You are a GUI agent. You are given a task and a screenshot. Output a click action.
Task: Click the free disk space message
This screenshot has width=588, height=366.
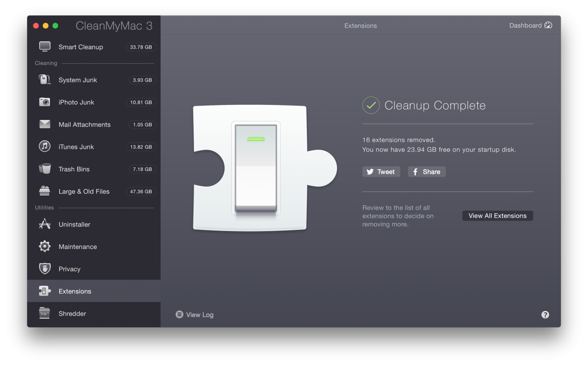click(439, 150)
